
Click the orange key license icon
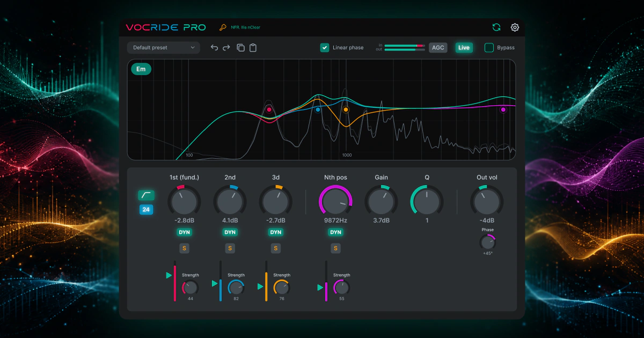223,27
